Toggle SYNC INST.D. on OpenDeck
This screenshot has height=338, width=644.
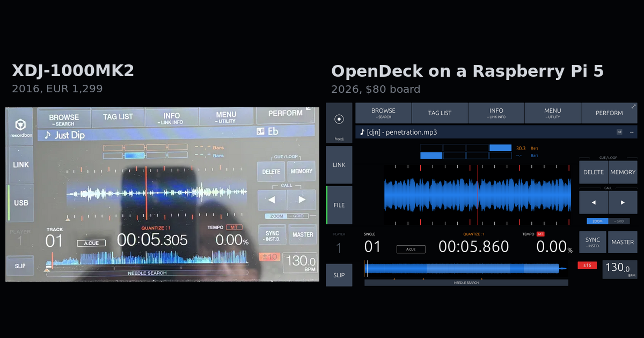[x=592, y=242]
